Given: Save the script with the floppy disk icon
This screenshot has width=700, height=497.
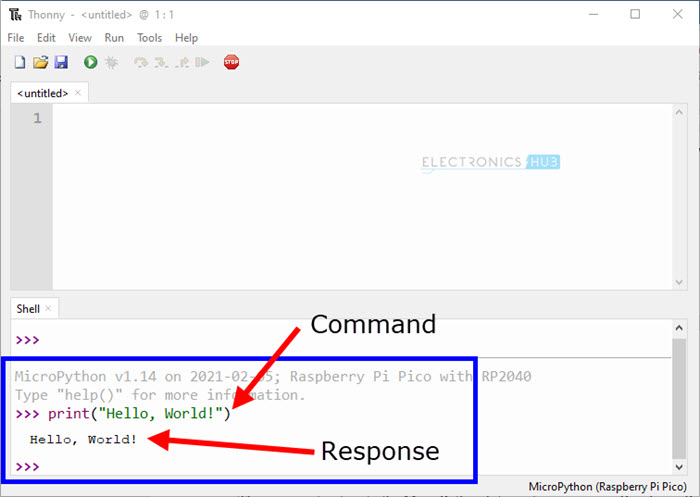Looking at the screenshot, I should (x=61, y=62).
